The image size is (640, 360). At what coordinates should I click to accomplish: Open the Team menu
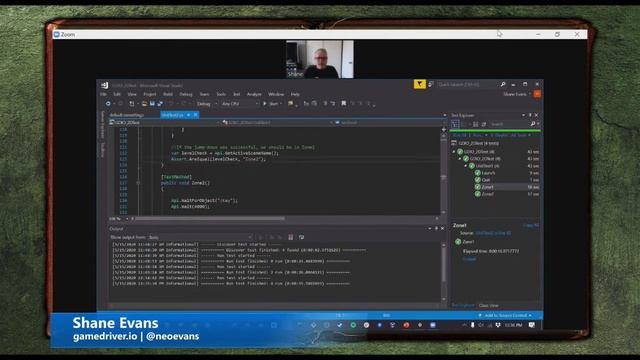click(x=204, y=94)
